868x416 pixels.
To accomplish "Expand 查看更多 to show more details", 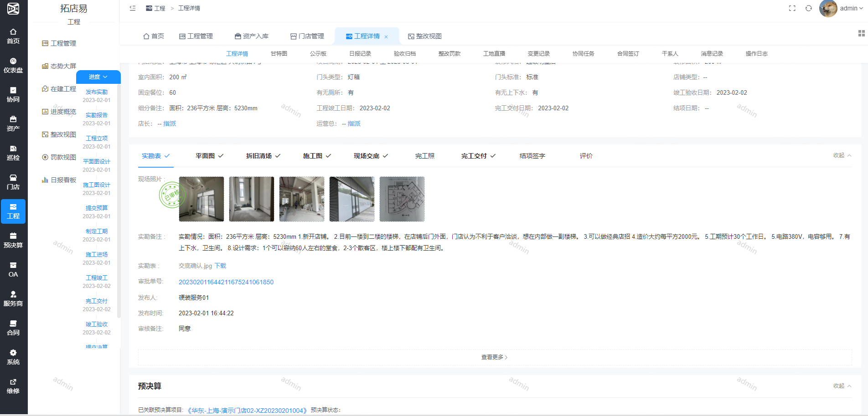I will [494, 357].
